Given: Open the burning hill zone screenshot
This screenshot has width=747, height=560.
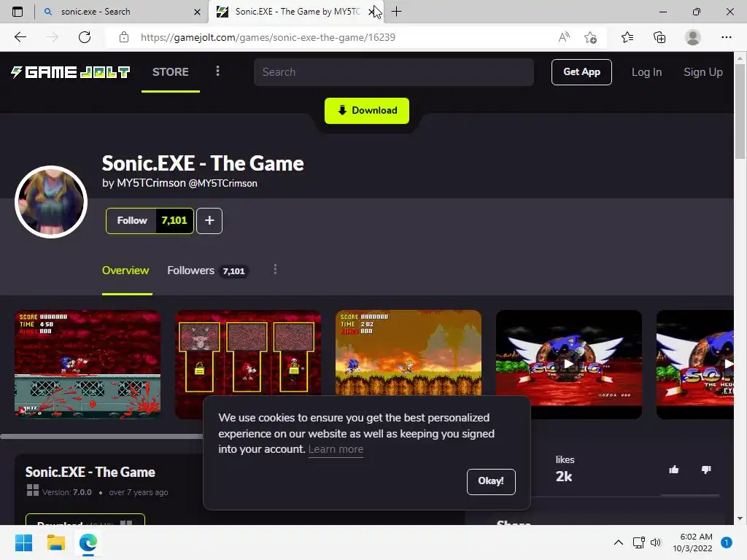Looking at the screenshot, I should (409, 352).
